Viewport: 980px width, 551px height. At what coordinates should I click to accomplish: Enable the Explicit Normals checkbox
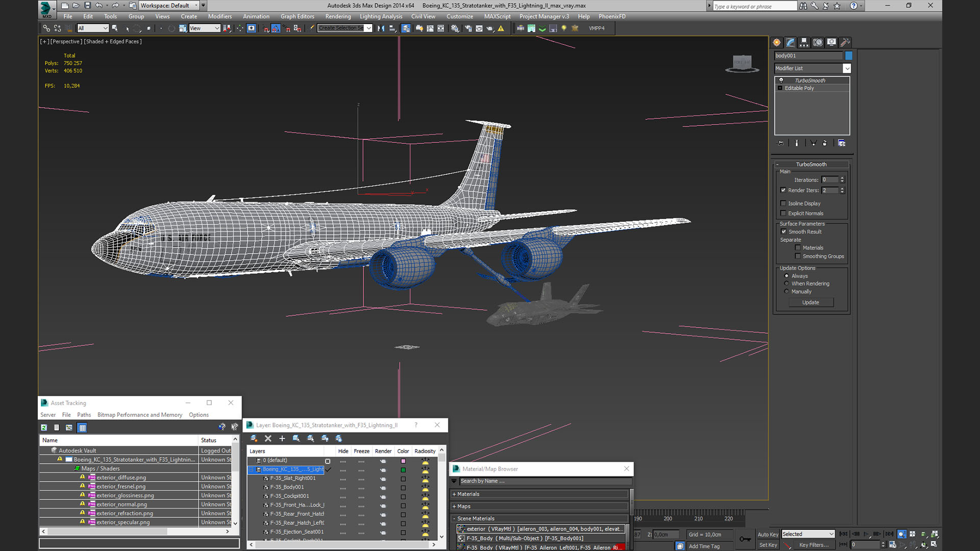[783, 213]
